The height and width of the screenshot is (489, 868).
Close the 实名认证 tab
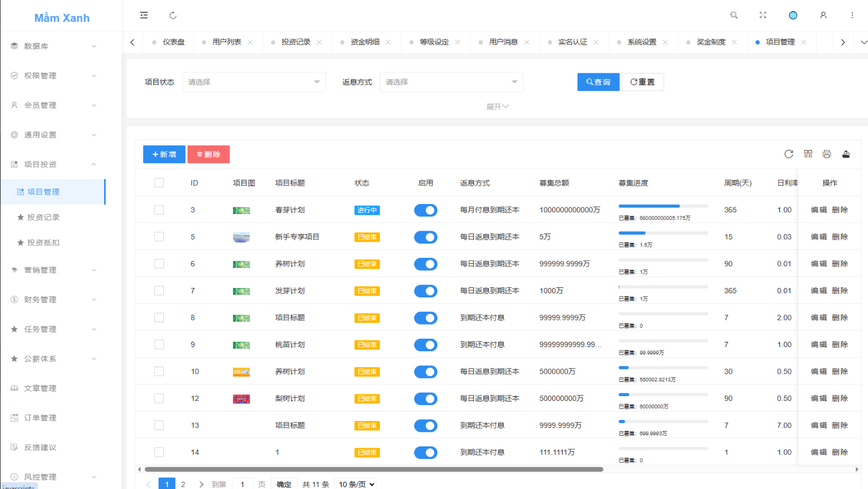[596, 42]
